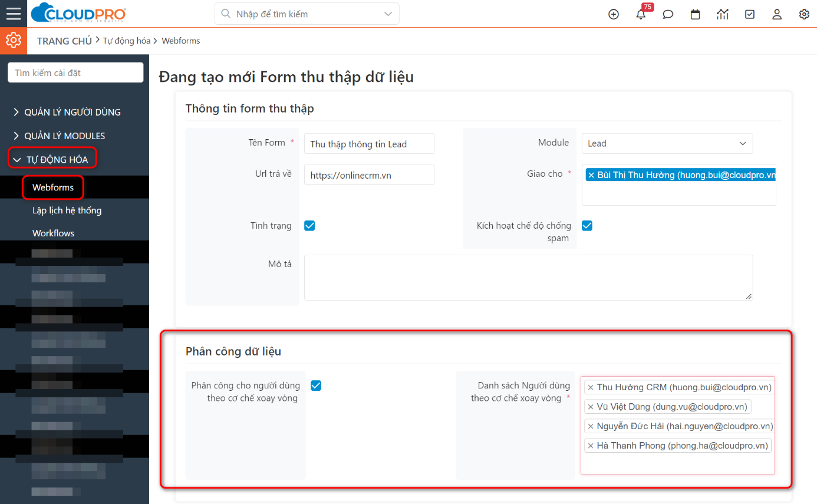Open the notifications bell

click(x=641, y=14)
